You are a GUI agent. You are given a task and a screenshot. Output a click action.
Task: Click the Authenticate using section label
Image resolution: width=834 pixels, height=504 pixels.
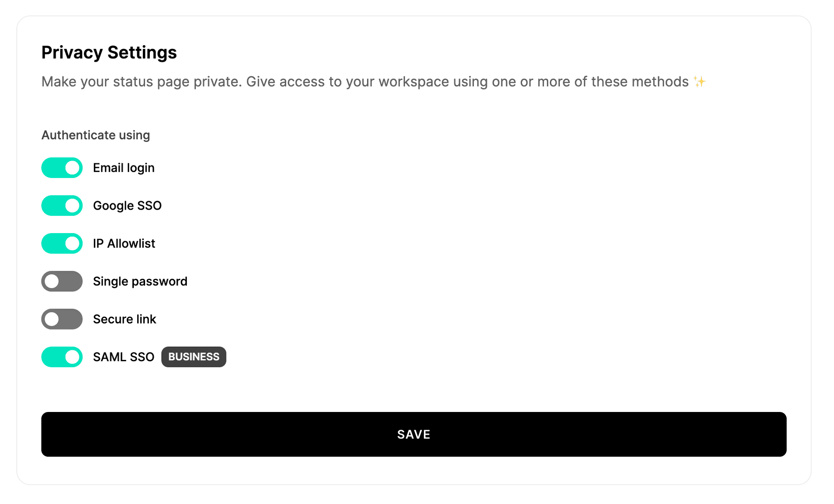(x=96, y=135)
